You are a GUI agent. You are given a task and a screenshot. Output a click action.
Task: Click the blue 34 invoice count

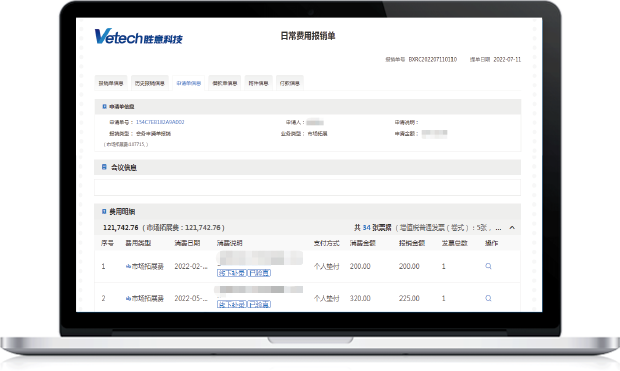click(x=367, y=227)
